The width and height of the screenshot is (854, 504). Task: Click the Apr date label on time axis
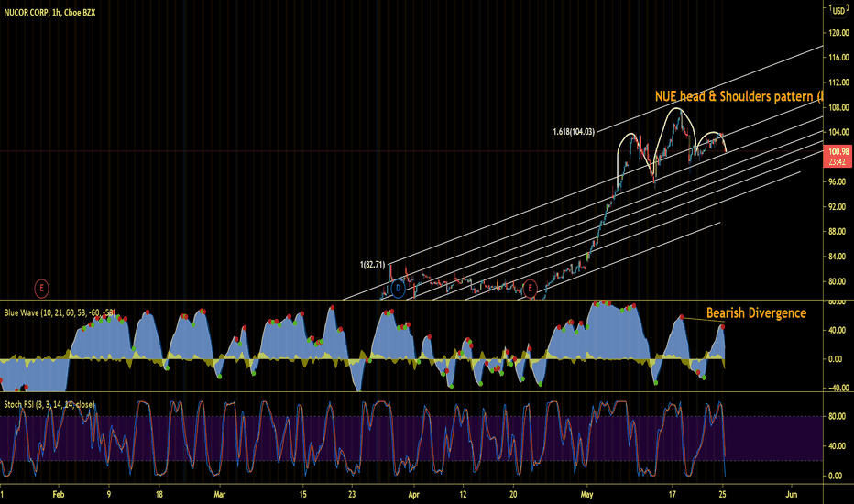pos(413,495)
